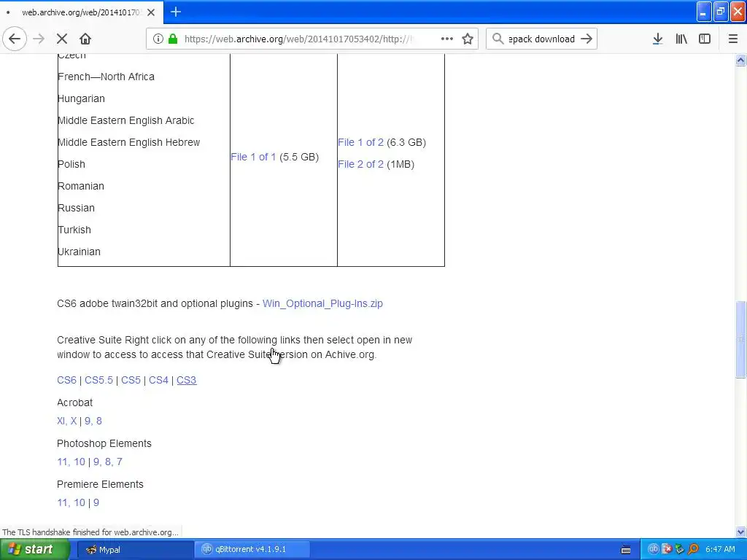Open the CS6 link
Image resolution: width=747 pixels, height=560 pixels.
point(66,380)
